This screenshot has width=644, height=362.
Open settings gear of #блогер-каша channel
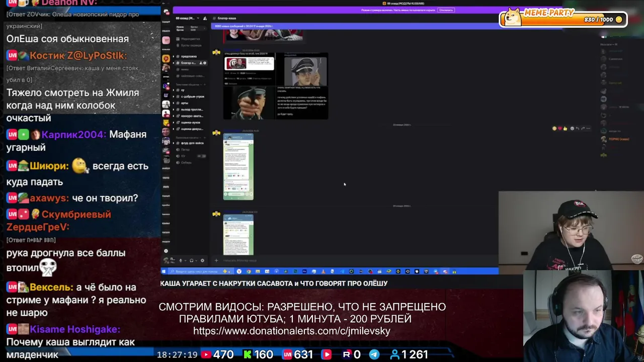205,63
